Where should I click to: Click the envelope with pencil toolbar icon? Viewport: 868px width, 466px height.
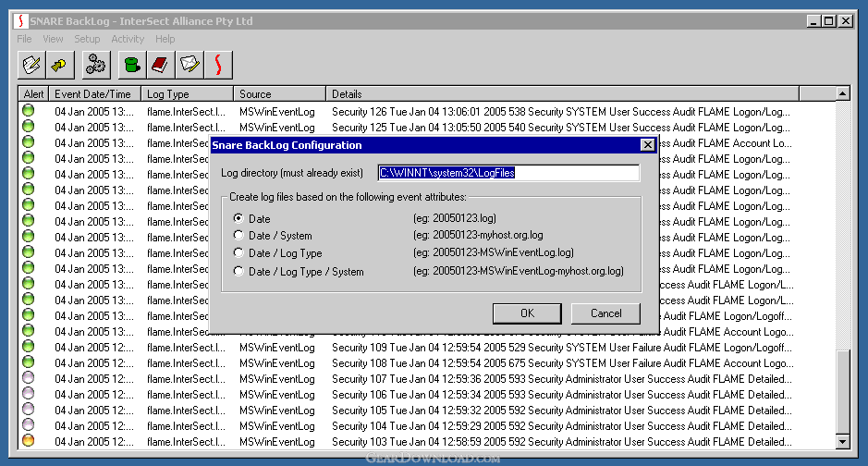[189, 64]
